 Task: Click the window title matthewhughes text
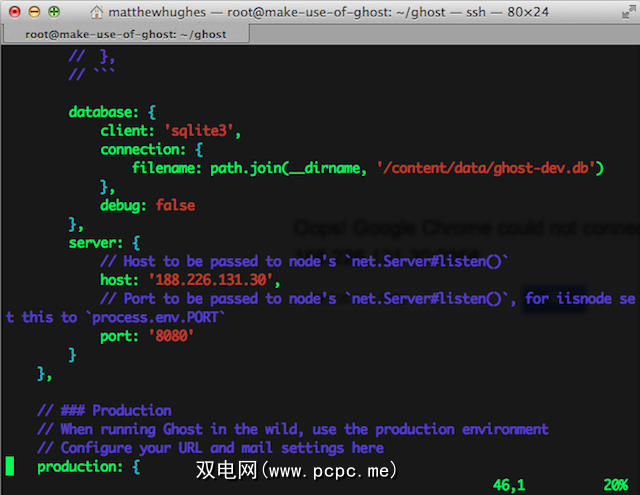pos(157,12)
